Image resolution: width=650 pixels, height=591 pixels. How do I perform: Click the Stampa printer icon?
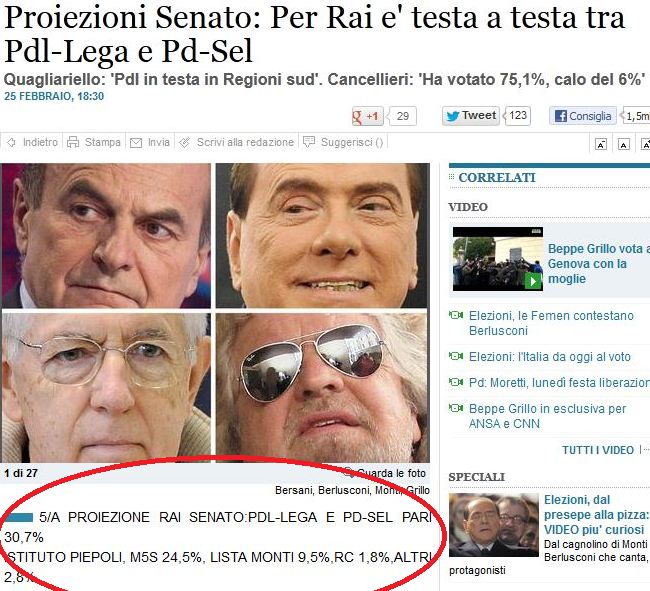pos(73,143)
